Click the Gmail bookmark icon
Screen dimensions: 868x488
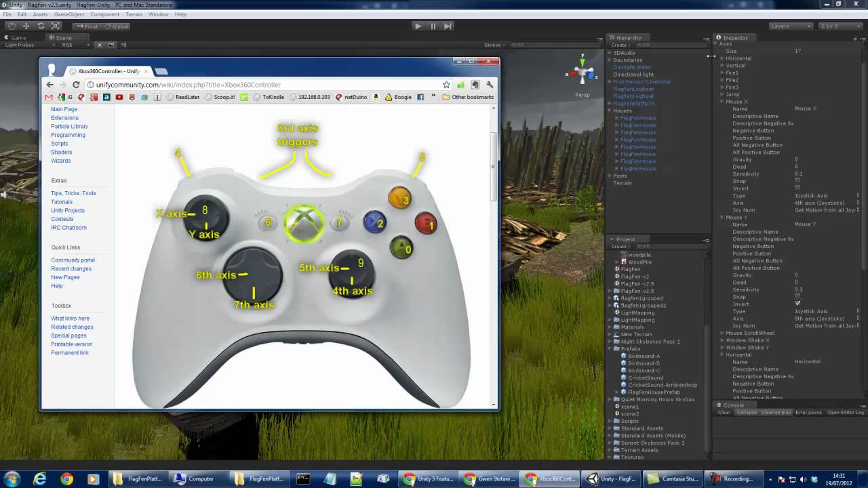click(x=48, y=97)
